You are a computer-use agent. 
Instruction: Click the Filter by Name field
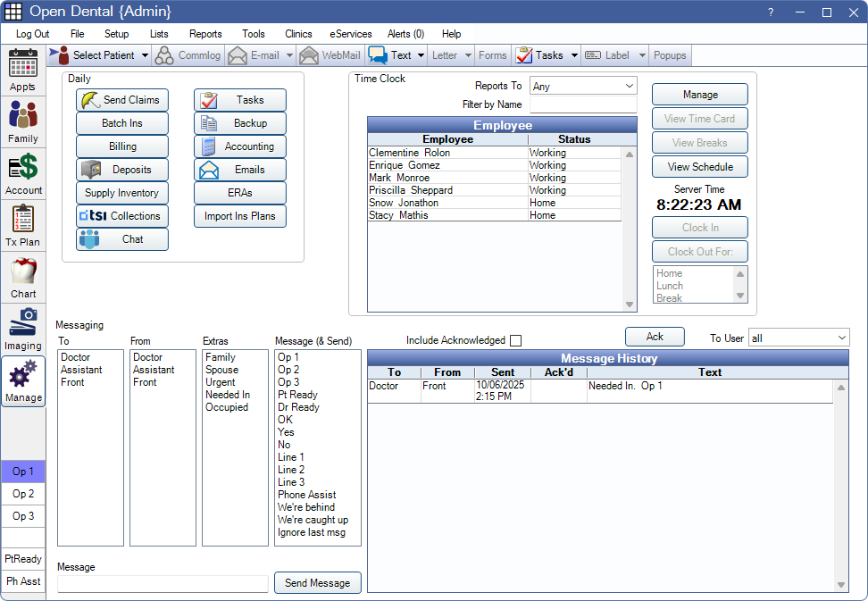[x=582, y=105]
